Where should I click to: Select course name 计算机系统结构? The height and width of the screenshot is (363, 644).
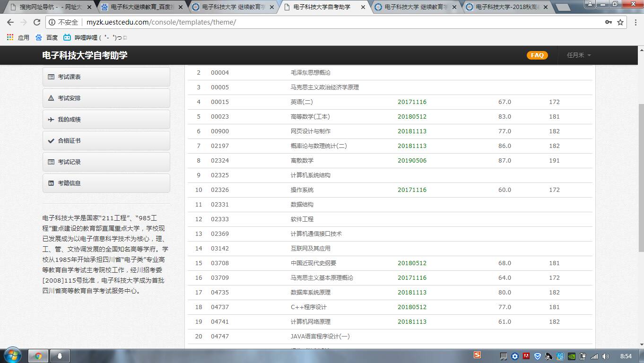(311, 175)
